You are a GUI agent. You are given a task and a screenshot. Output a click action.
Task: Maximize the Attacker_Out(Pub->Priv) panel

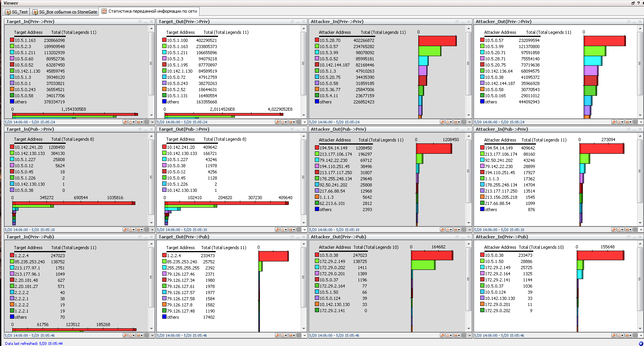pyautogui.click(x=457, y=129)
